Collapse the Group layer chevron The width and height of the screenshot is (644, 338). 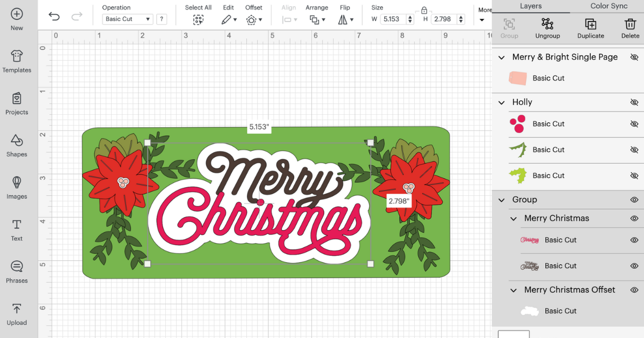(x=502, y=200)
